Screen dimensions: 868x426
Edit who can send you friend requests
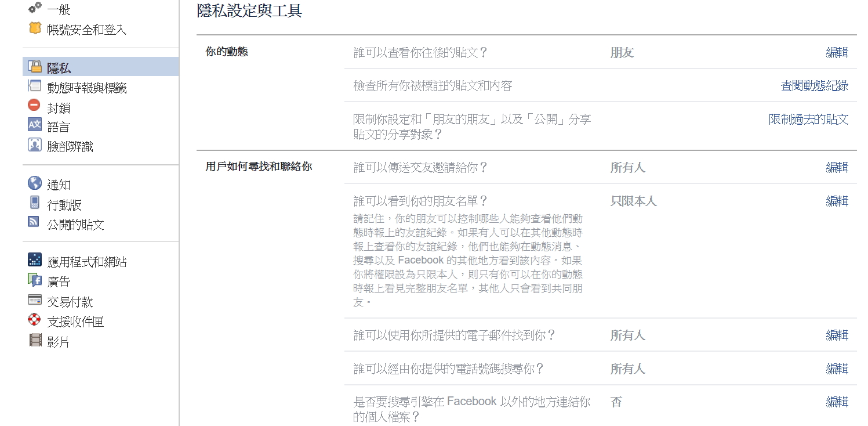[x=837, y=168]
